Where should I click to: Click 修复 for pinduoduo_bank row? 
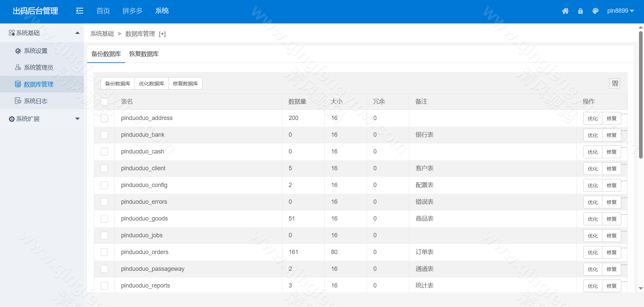click(611, 135)
